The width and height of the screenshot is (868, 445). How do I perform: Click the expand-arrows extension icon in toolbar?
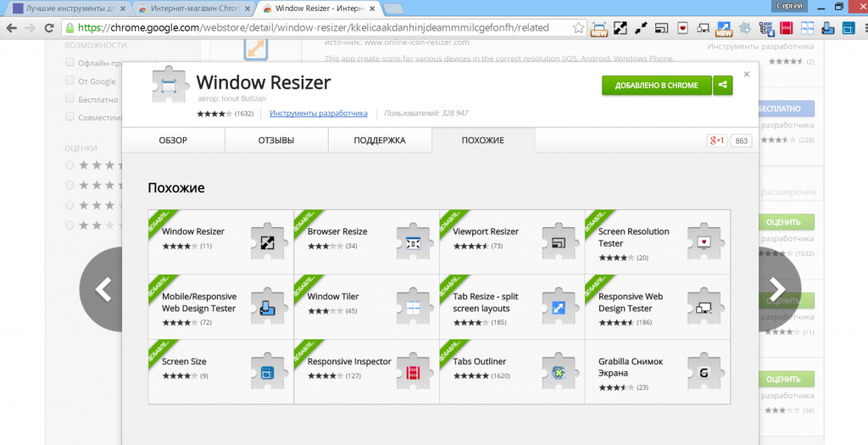click(620, 28)
